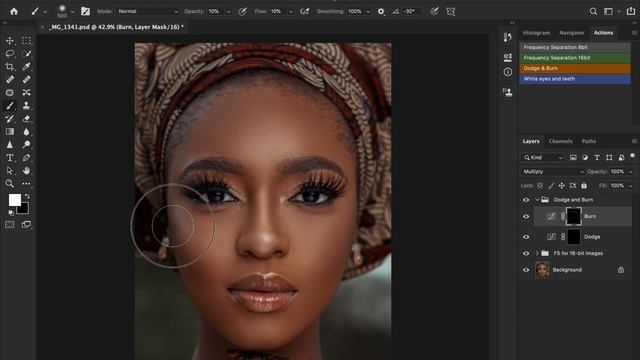The image size is (640, 360).
Task: Toggle airbrush-style build-up icon
Action: [x=304, y=11]
